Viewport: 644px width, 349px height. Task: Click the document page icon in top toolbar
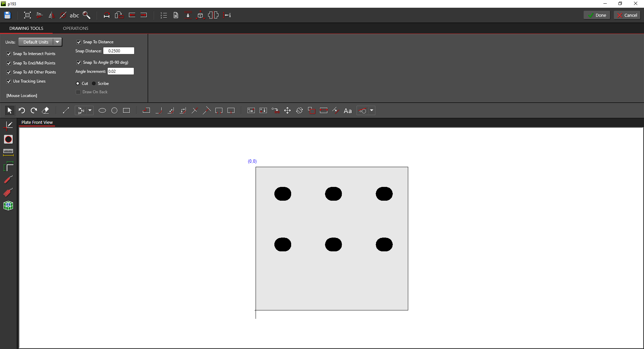176,15
